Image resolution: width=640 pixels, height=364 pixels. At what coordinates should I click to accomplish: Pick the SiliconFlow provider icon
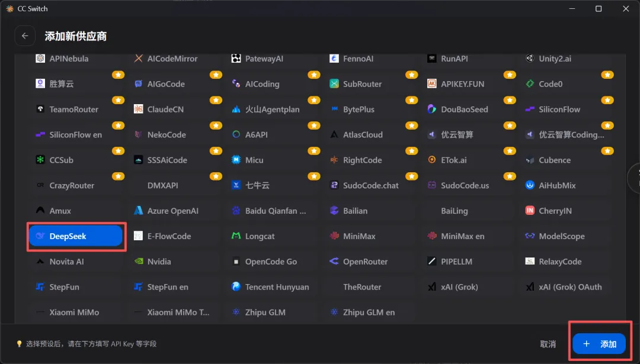530,109
